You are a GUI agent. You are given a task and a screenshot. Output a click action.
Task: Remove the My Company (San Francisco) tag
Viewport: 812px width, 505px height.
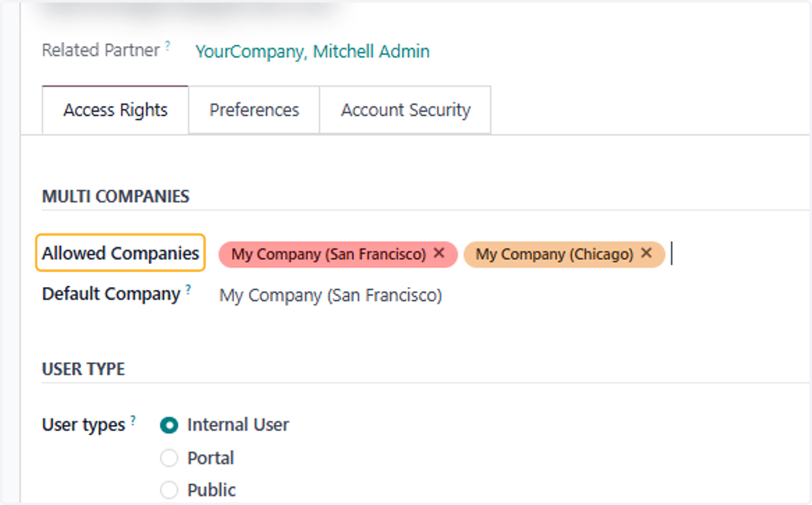438,253
